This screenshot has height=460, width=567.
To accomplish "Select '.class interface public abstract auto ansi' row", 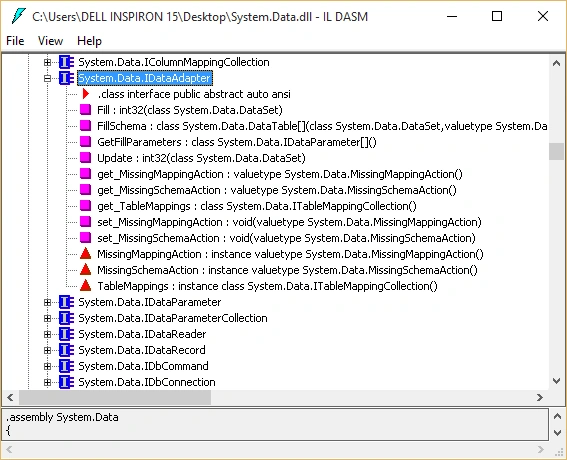I will tap(194, 94).
